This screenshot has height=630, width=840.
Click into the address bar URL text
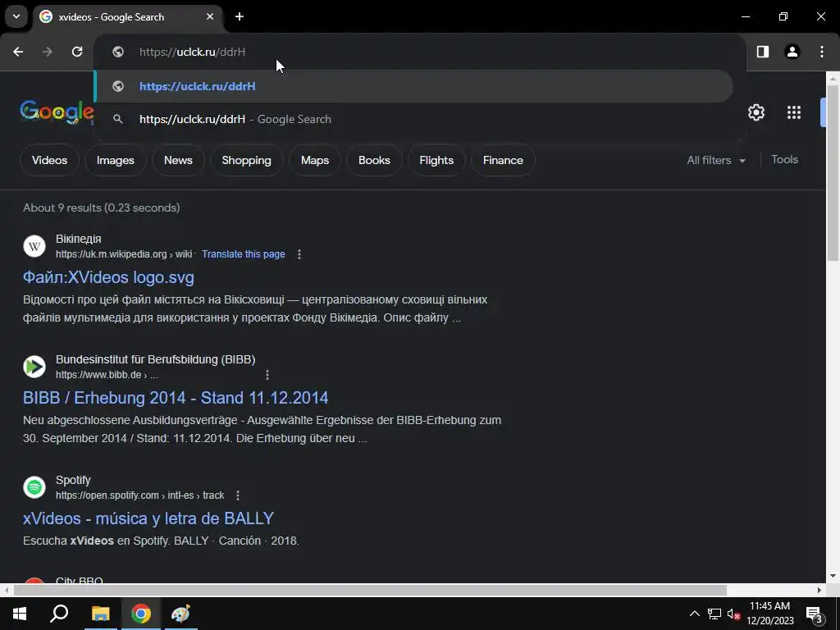[x=192, y=52]
